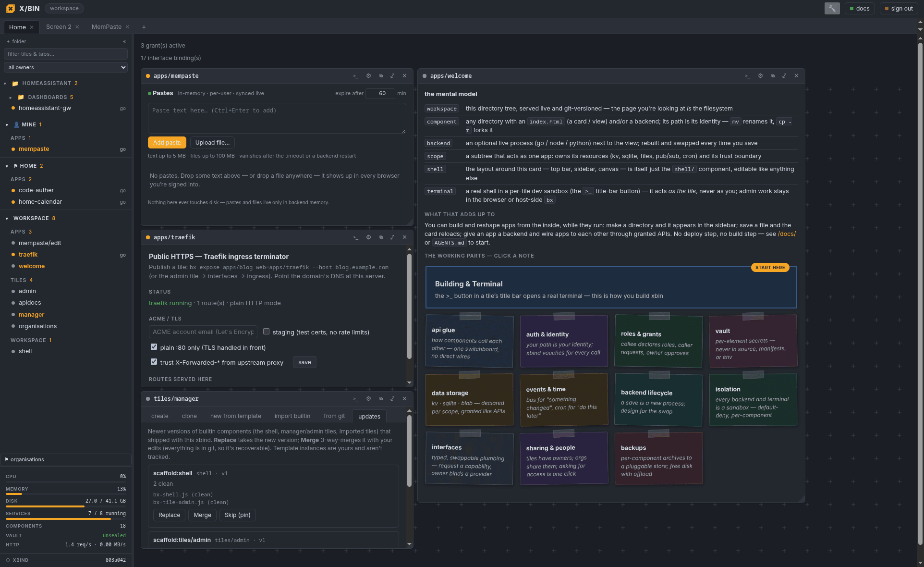Close the Screen 2 tab

[x=77, y=27]
